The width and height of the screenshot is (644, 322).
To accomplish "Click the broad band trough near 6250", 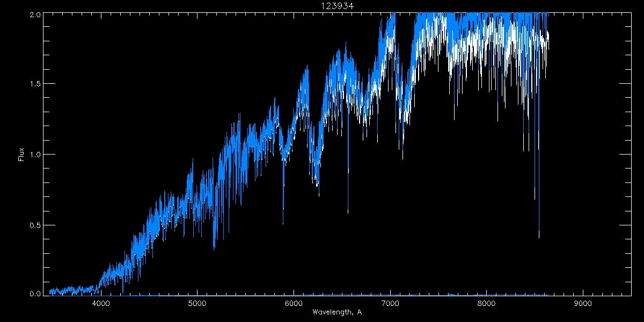I will tap(317, 185).
